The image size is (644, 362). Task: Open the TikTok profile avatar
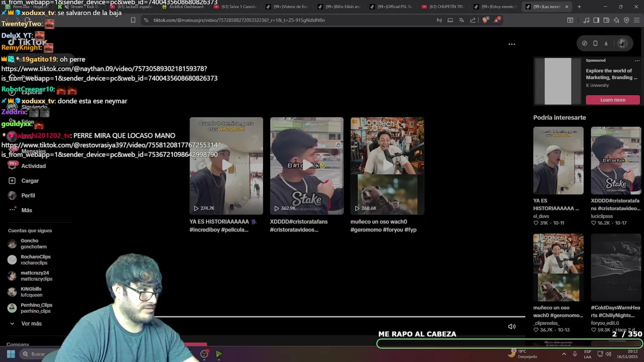[622, 43]
